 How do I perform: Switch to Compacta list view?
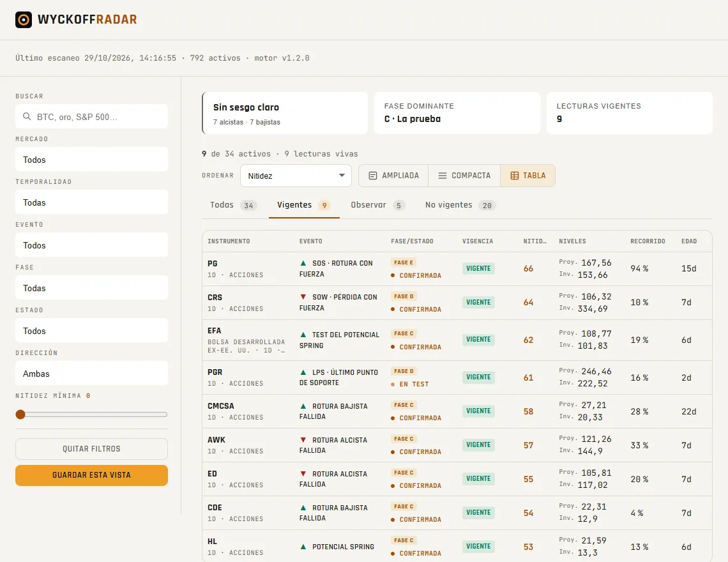tap(464, 176)
